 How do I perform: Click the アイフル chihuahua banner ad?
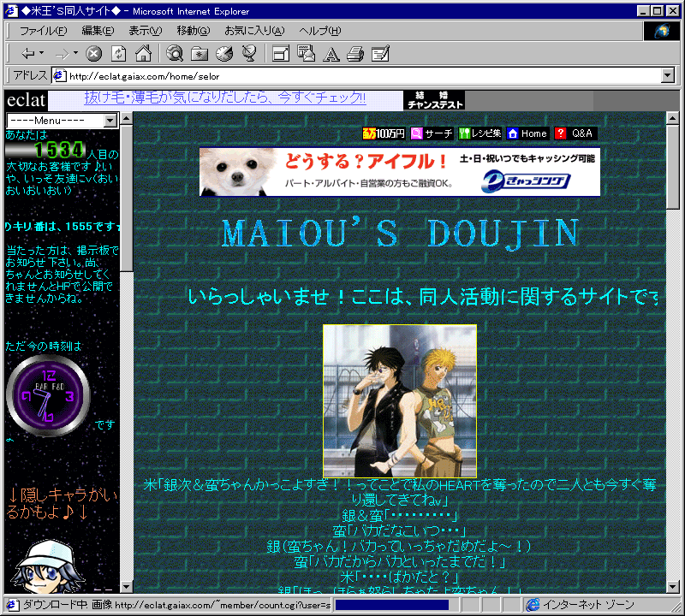(x=400, y=172)
